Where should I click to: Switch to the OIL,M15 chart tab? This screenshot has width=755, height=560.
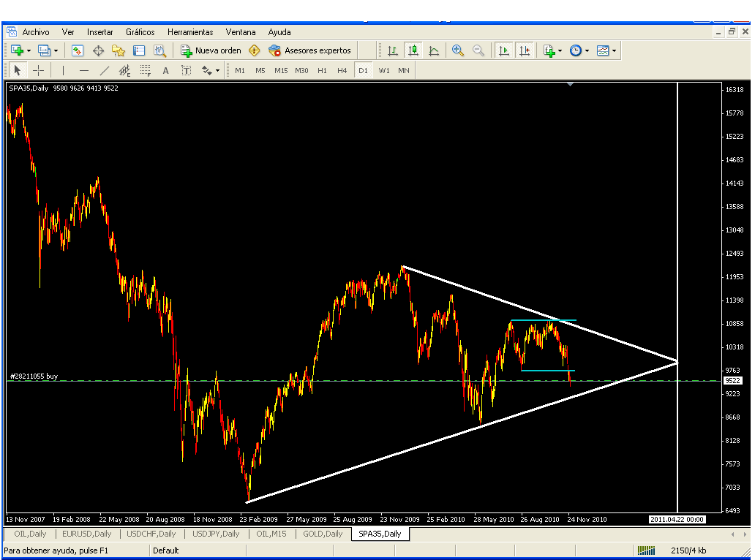(x=271, y=534)
